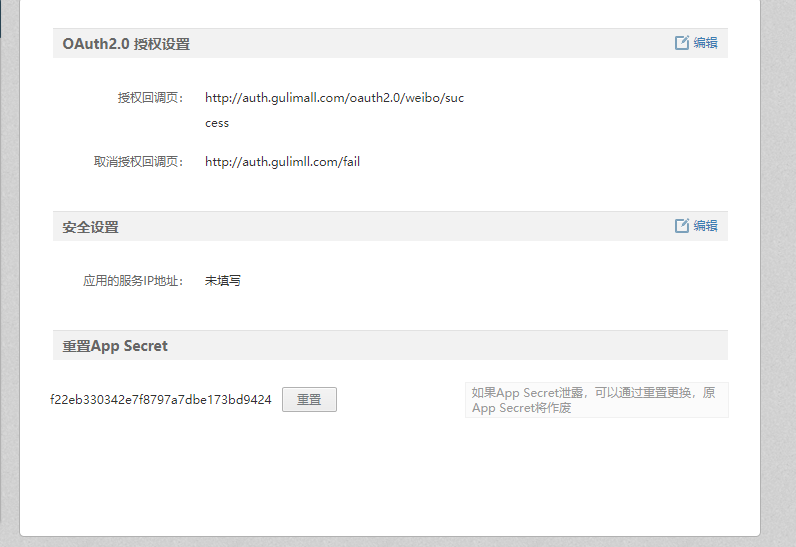This screenshot has height=547, width=796.
Task: Select the App Secret value f22eb330342e7f8797a7dbe173bd9424
Action: click(x=161, y=400)
